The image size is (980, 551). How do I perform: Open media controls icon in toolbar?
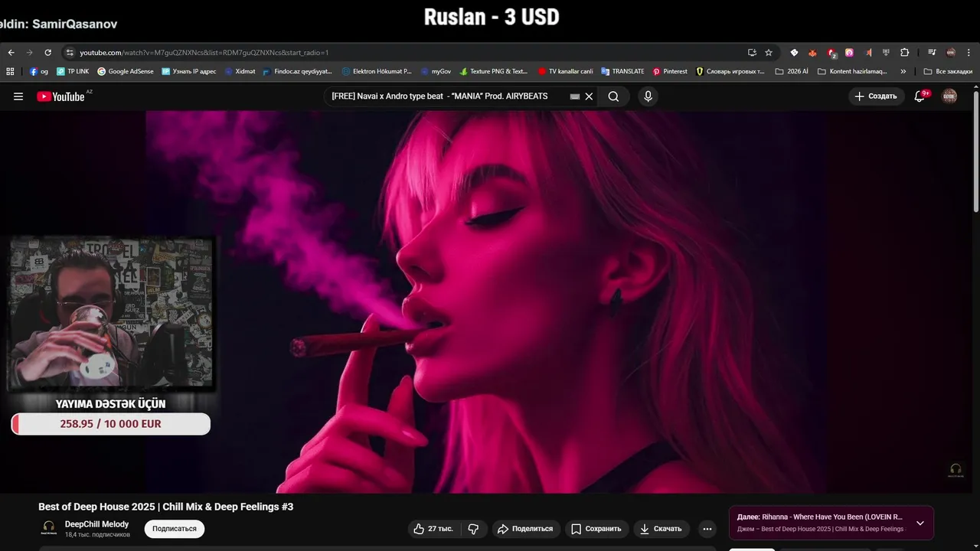[x=932, y=53]
